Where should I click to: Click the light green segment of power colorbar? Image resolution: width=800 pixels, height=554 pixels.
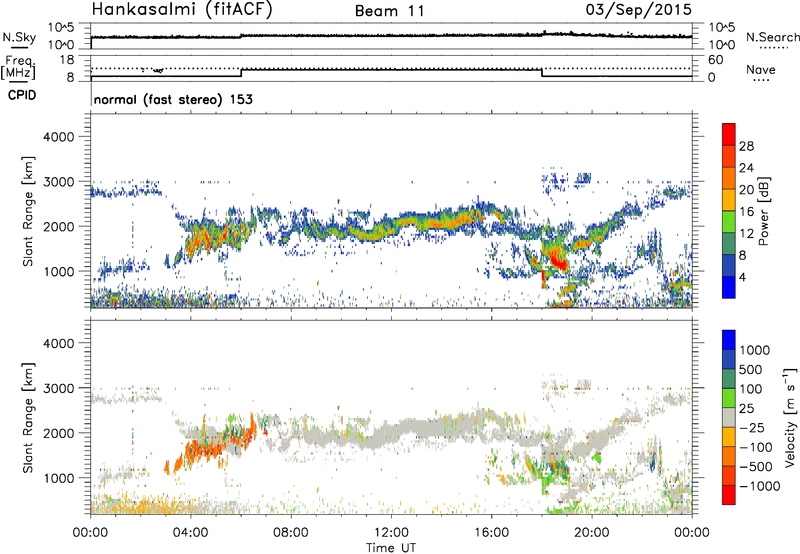coord(729,222)
